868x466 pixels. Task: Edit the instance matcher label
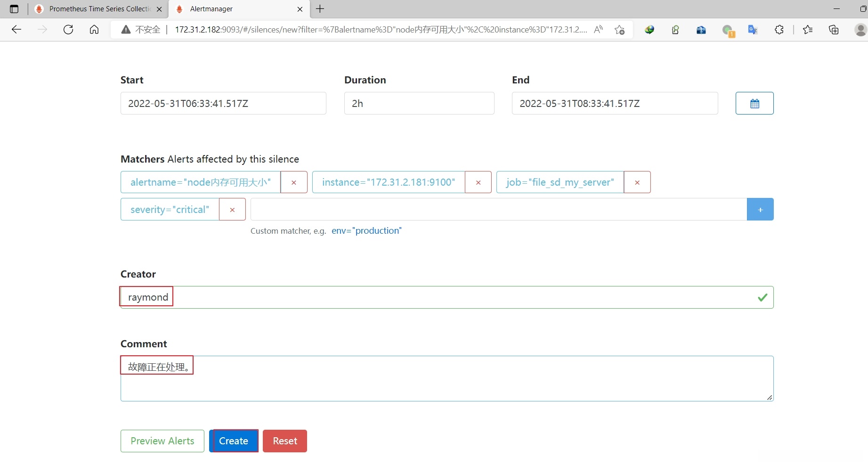click(389, 182)
